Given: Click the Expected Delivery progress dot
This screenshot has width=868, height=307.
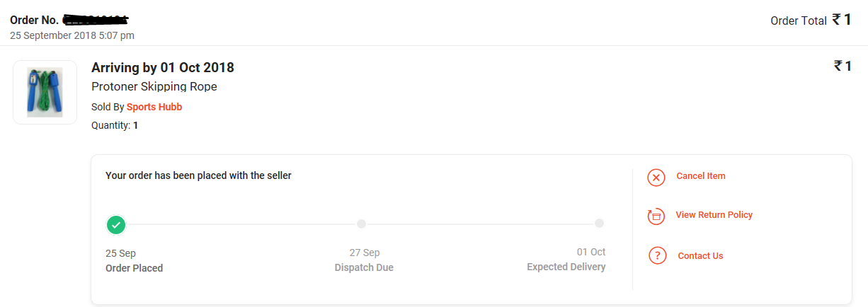Looking at the screenshot, I should [x=599, y=224].
